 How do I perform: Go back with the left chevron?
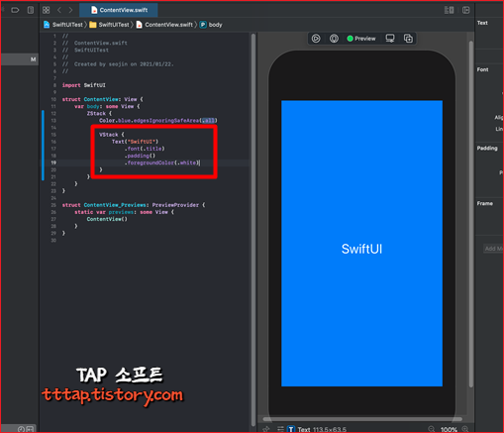[x=59, y=10]
